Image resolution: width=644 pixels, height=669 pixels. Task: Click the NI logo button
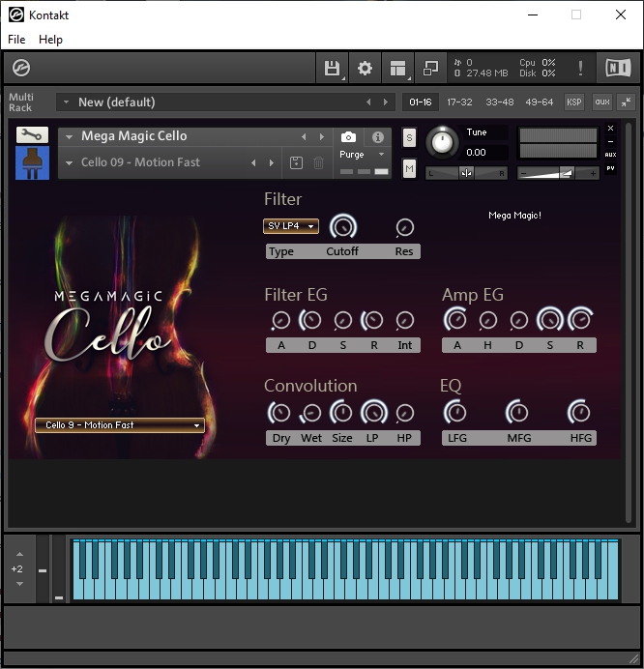pyautogui.click(x=618, y=68)
